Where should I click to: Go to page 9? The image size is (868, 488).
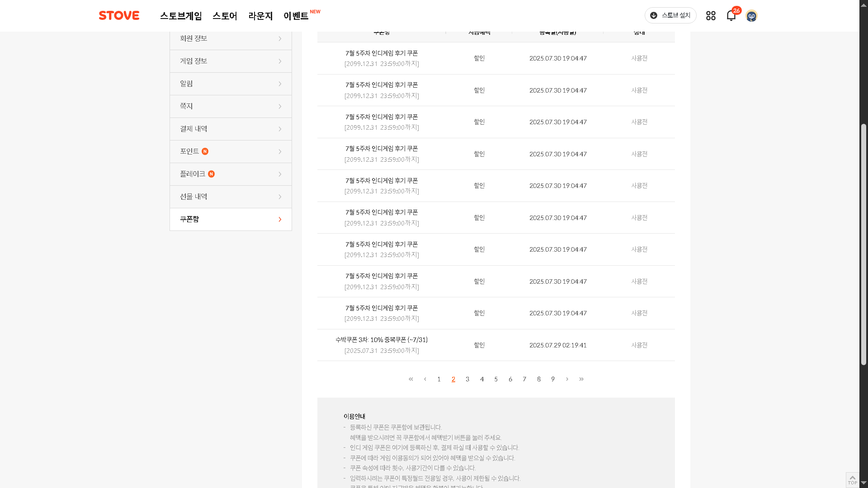point(553,379)
